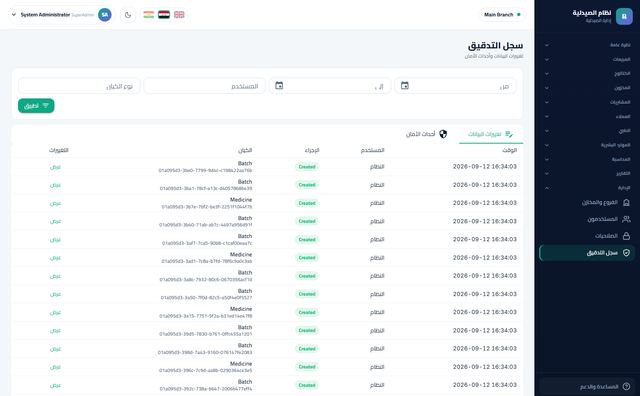Click the SA user avatar

(105, 15)
